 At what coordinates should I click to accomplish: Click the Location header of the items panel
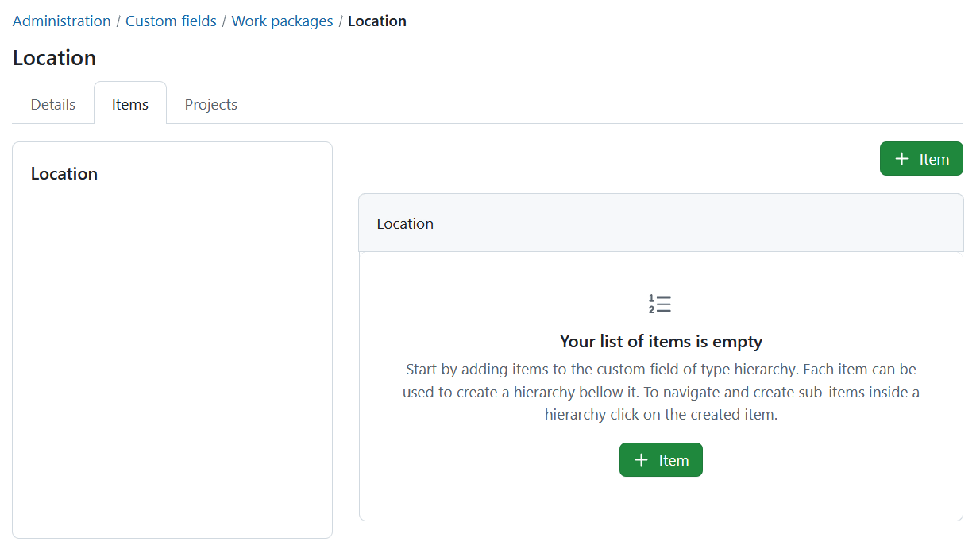tap(405, 223)
